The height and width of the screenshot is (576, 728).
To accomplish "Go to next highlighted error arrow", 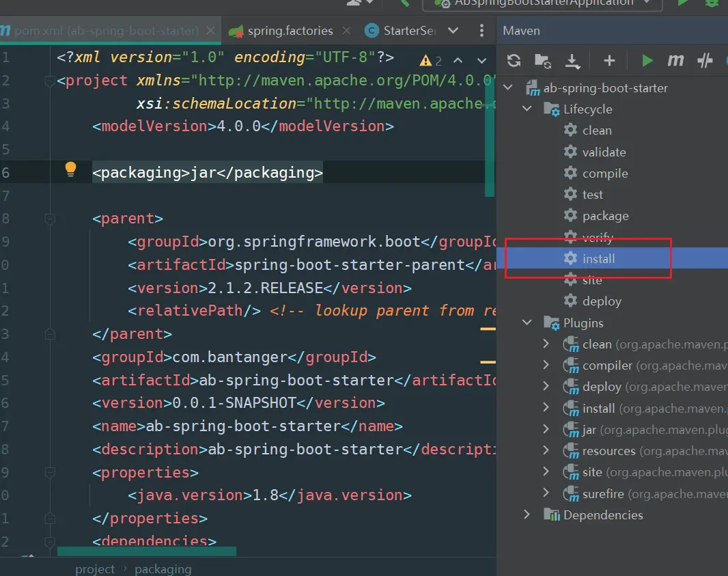I will 481,61.
